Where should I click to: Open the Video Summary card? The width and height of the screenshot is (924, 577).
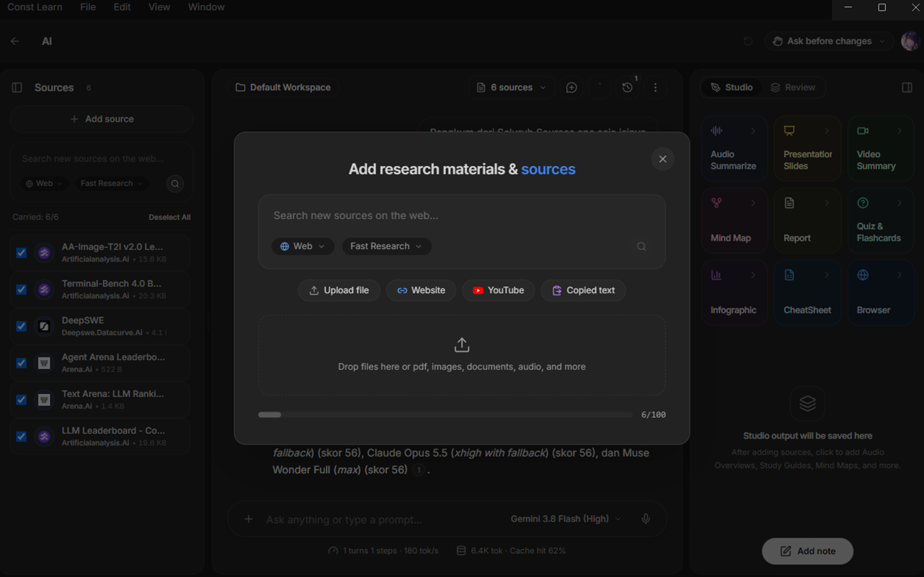tap(880, 148)
